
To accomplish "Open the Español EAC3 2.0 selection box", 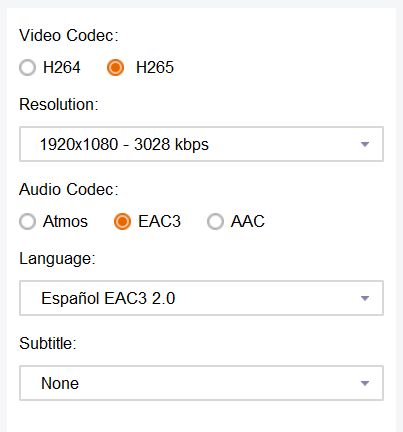I will [x=201, y=298].
